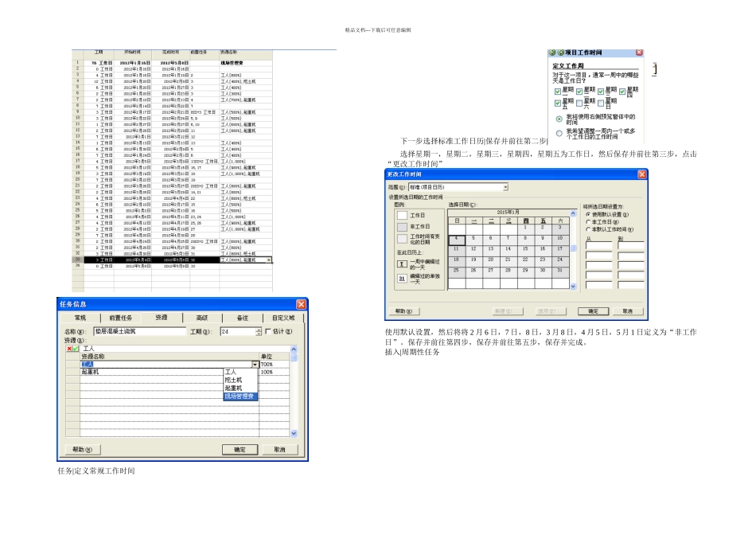Screen dimensions: 756x535
Task: Choose 挖土机 from the resource dropdown list
Action: [240, 380]
